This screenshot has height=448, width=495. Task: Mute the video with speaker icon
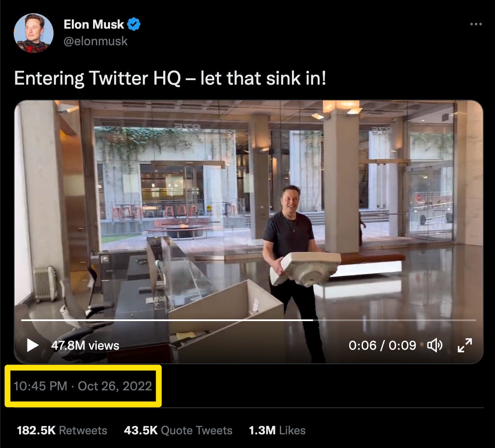point(435,346)
